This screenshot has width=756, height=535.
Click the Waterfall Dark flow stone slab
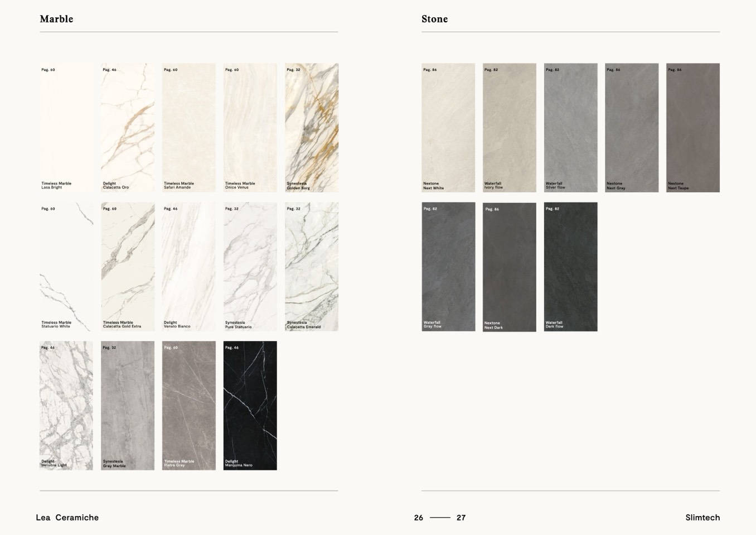(x=571, y=267)
